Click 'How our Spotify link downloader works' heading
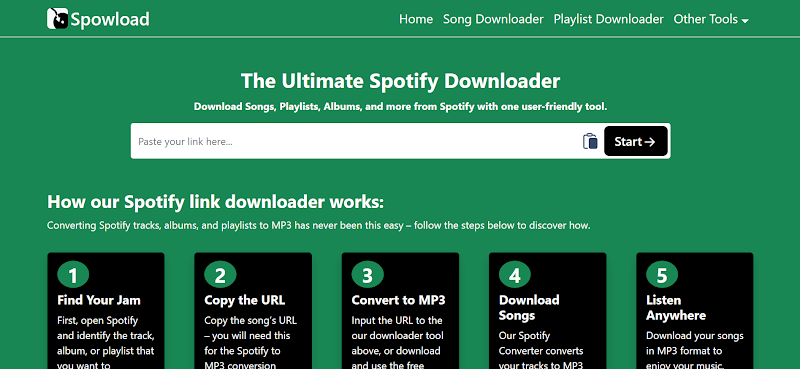The width and height of the screenshot is (800, 369). [x=215, y=202]
